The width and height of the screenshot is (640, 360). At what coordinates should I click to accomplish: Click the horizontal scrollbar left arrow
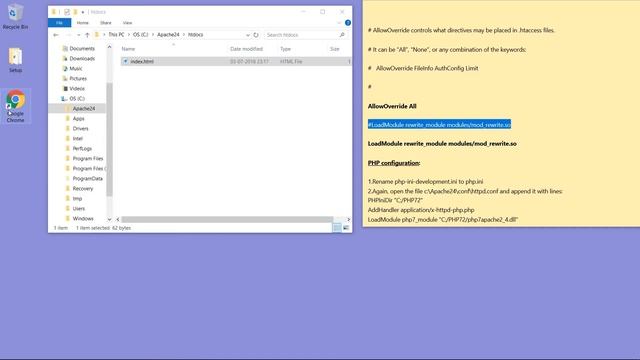pos(118,220)
